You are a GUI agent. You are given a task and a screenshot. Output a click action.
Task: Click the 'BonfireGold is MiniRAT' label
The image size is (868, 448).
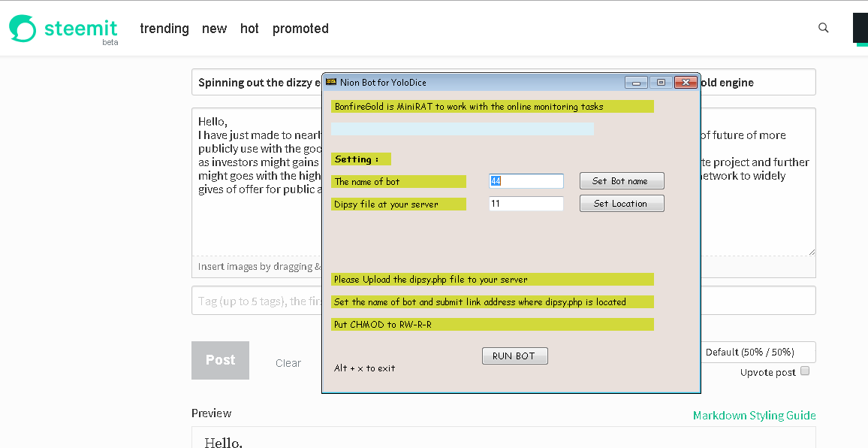(x=492, y=107)
